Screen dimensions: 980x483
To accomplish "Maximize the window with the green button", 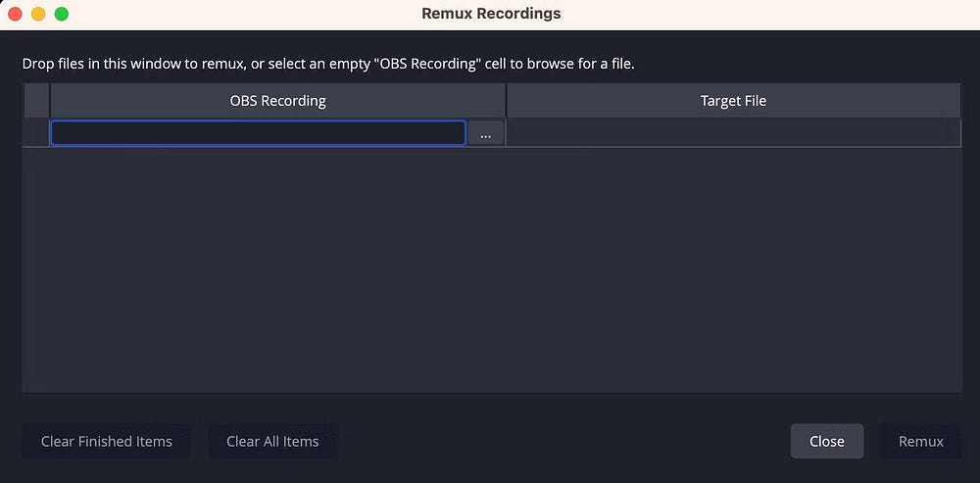I will pyautogui.click(x=61, y=15).
